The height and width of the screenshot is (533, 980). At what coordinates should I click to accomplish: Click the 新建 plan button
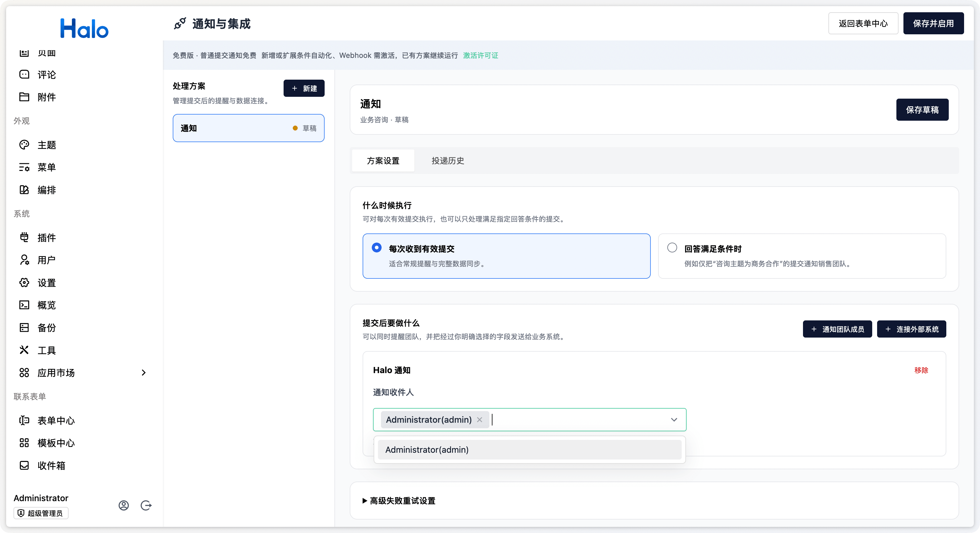[303, 88]
